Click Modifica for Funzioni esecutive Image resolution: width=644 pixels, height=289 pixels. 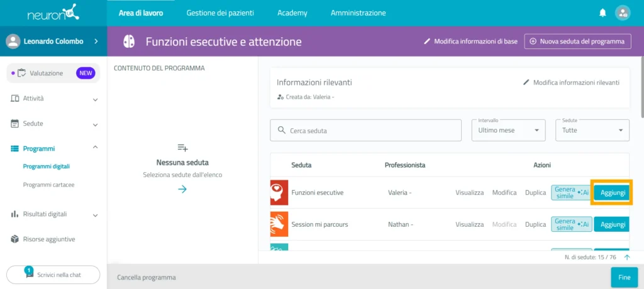[x=504, y=192]
